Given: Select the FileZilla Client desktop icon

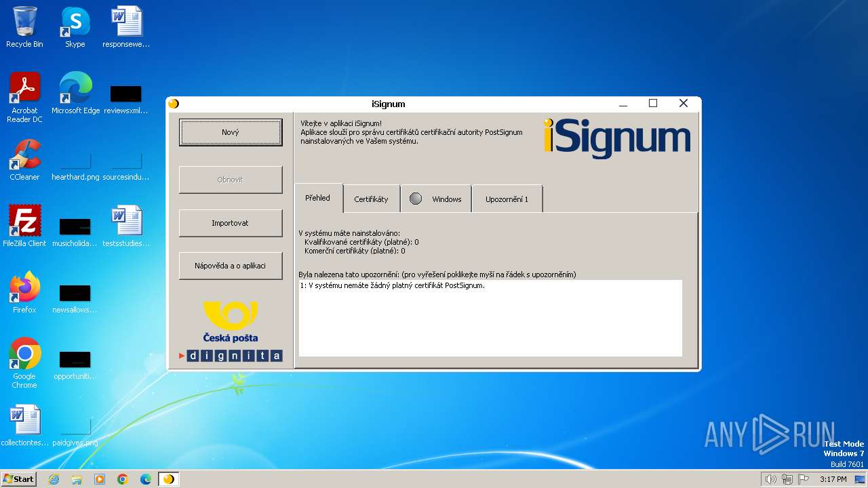Looking at the screenshot, I should 24,226.
